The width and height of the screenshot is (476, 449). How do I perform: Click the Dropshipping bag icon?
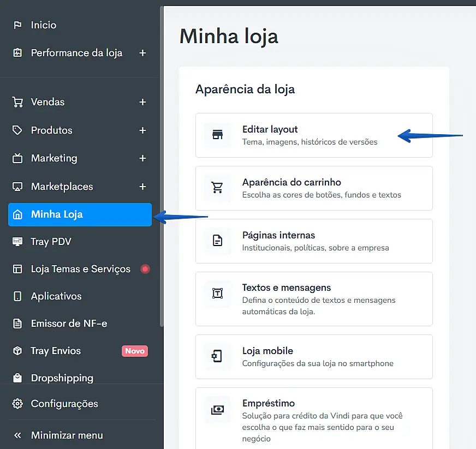(x=18, y=378)
